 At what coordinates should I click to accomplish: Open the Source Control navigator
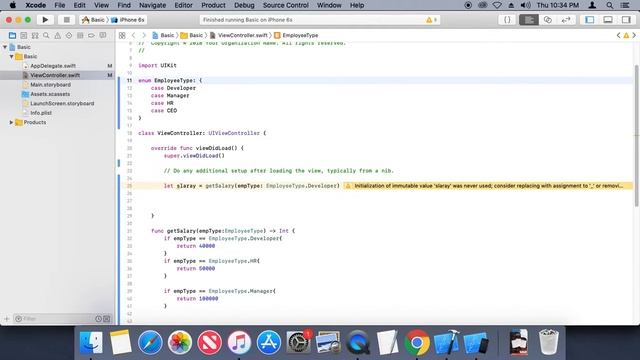(x=24, y=36)
